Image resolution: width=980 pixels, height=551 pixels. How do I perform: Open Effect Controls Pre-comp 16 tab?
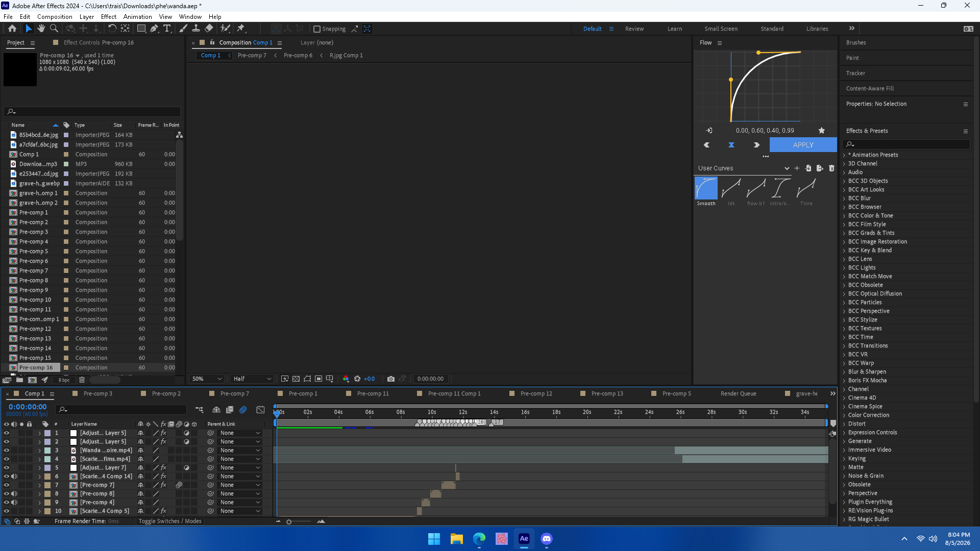[x=99, y=43]
